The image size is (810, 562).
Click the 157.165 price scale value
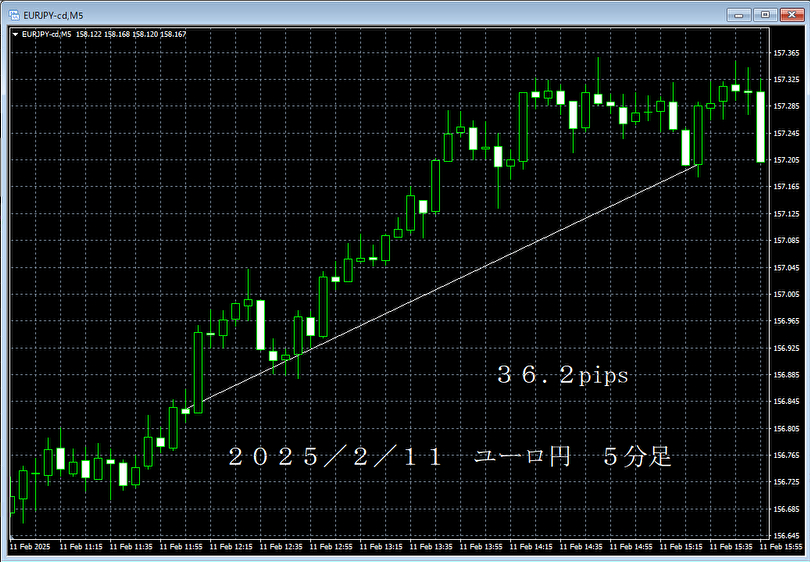(x=786, y=186)
